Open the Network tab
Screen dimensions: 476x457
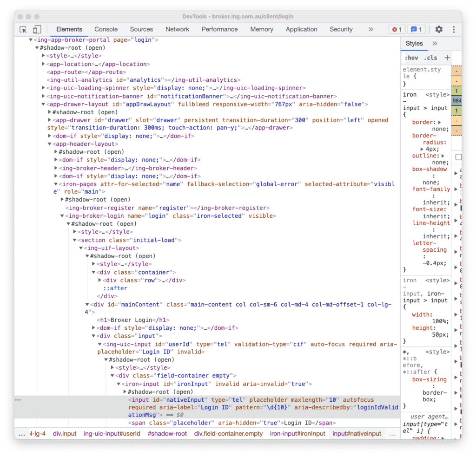point(177,29)
